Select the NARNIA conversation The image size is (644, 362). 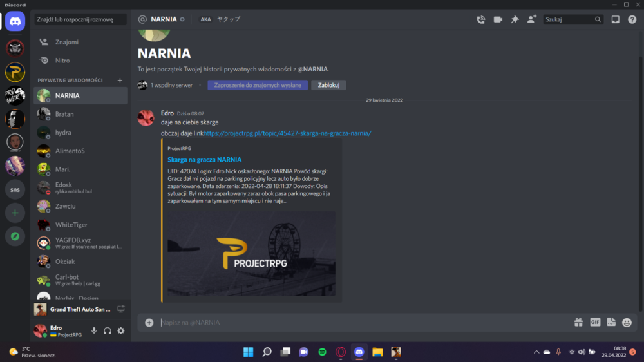pyautogui.click(x=80, y=95)
